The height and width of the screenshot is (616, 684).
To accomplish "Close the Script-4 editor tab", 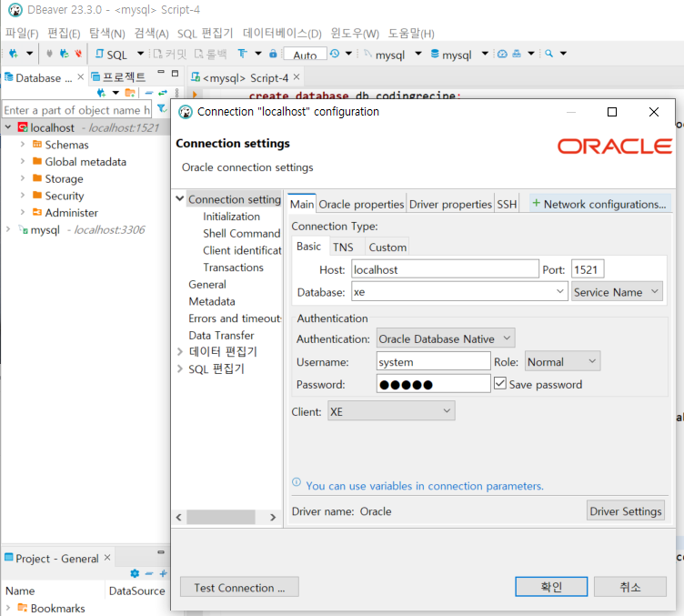I will (x=297, y=77).
